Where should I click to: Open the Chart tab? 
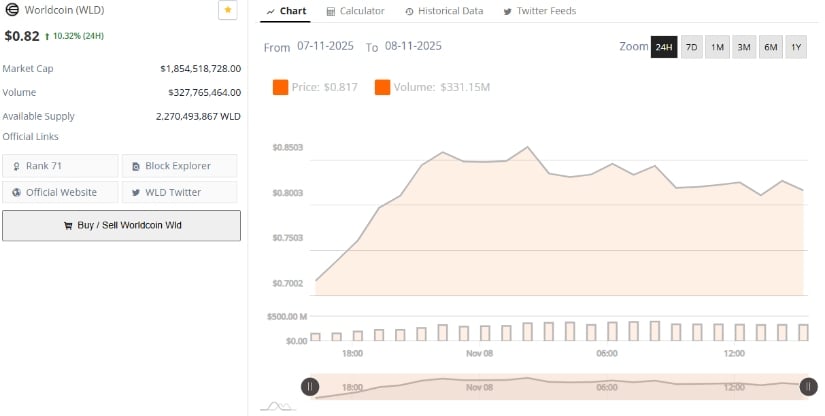coord(286,11)
